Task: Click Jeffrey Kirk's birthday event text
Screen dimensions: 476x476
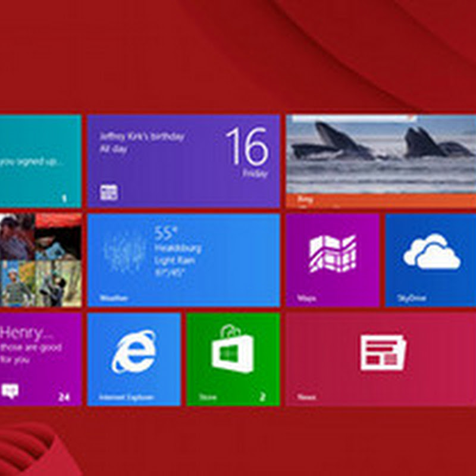Action: 142,137
